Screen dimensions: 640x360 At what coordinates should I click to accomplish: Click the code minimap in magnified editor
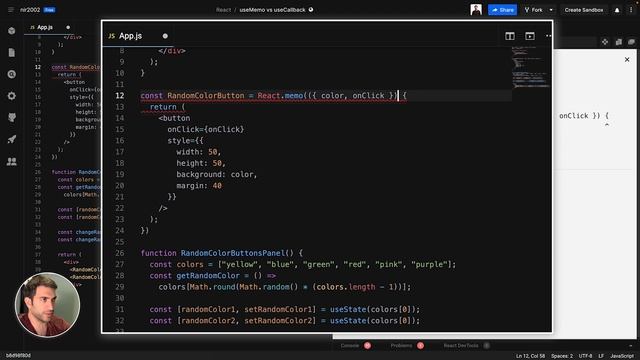531,67
